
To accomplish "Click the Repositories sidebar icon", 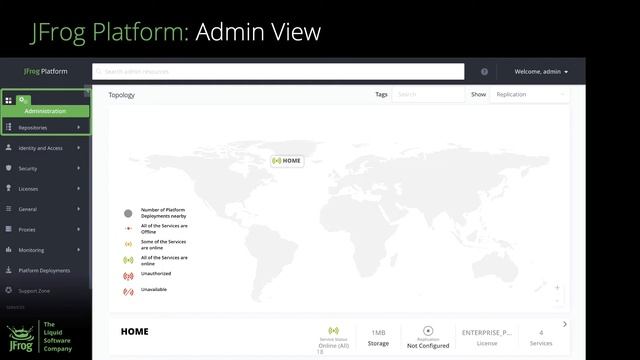I will (x=9, y=127).
